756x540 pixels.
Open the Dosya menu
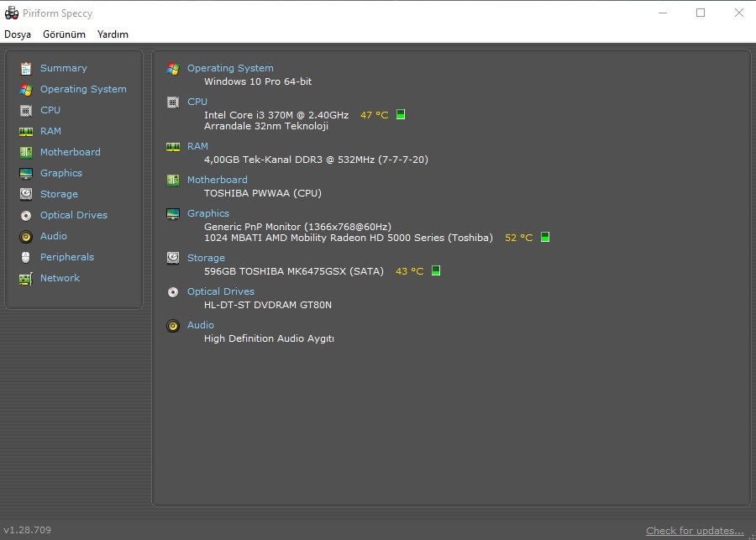[x=18, y=34]
